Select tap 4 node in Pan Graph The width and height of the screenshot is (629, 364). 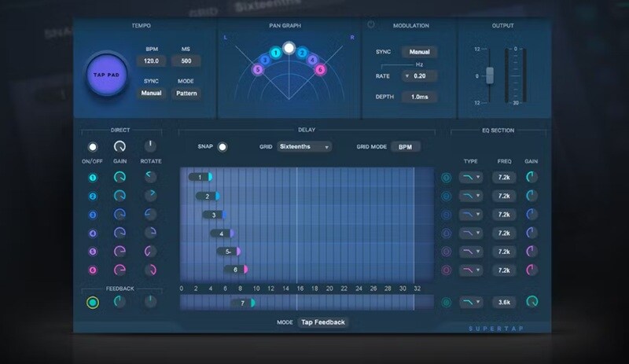coord(312,61)
